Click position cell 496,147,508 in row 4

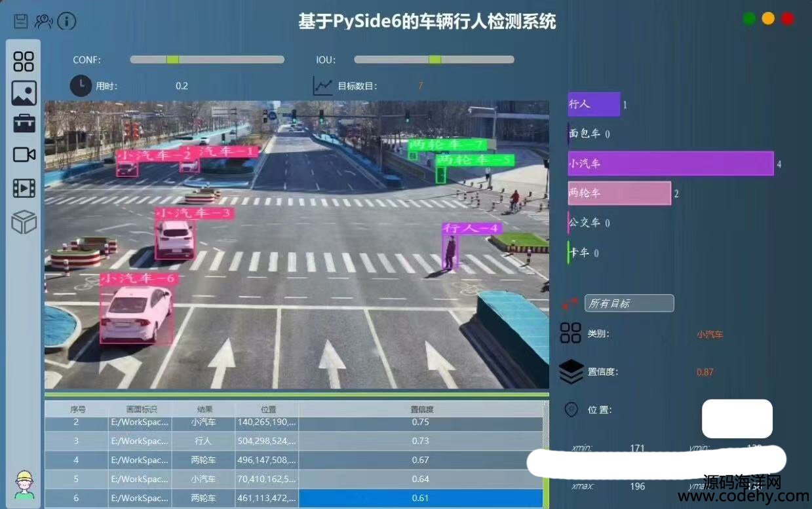click(267, 461)
